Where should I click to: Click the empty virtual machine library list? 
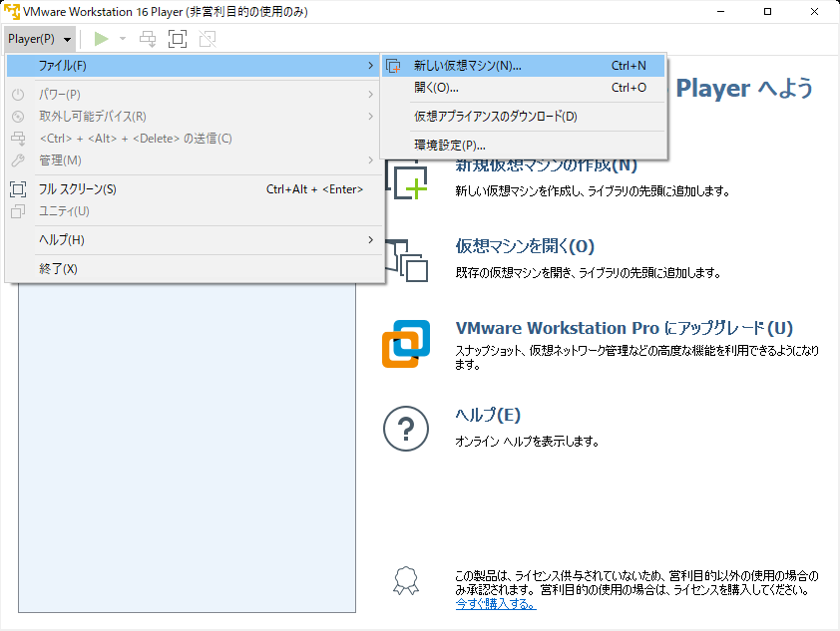(187, 448)
